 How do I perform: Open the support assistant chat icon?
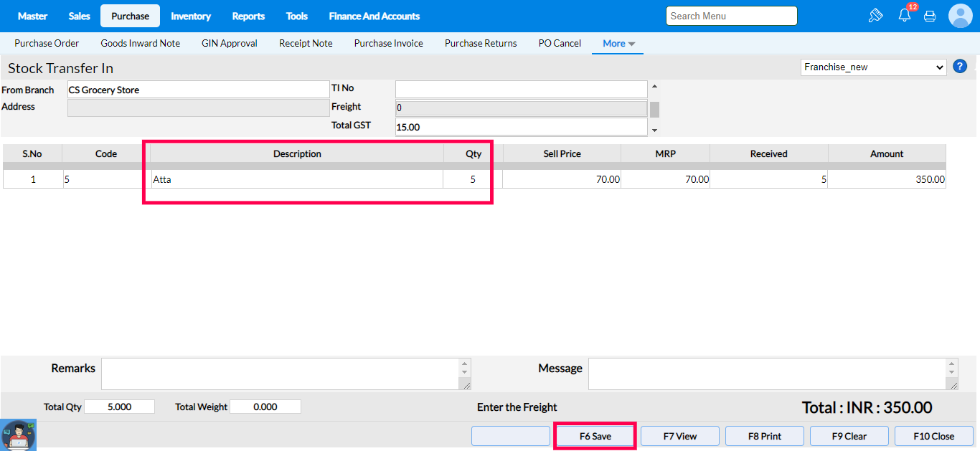(x=19, y=435)
